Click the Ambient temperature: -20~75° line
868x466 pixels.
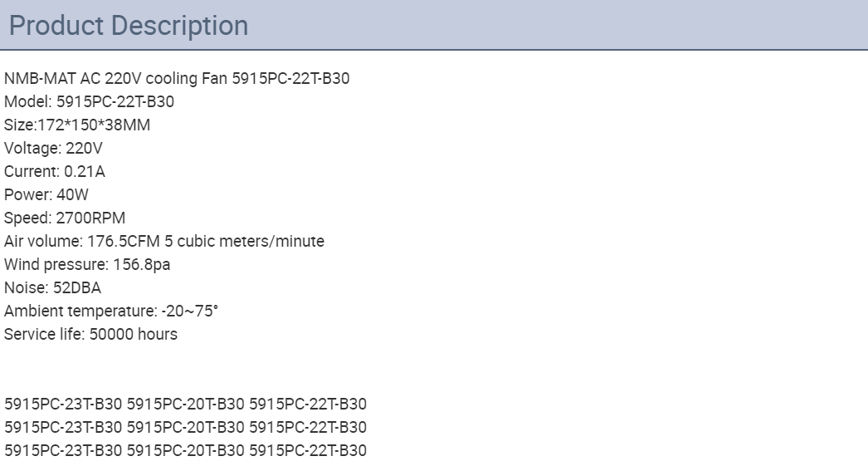[x=110, y=311]
